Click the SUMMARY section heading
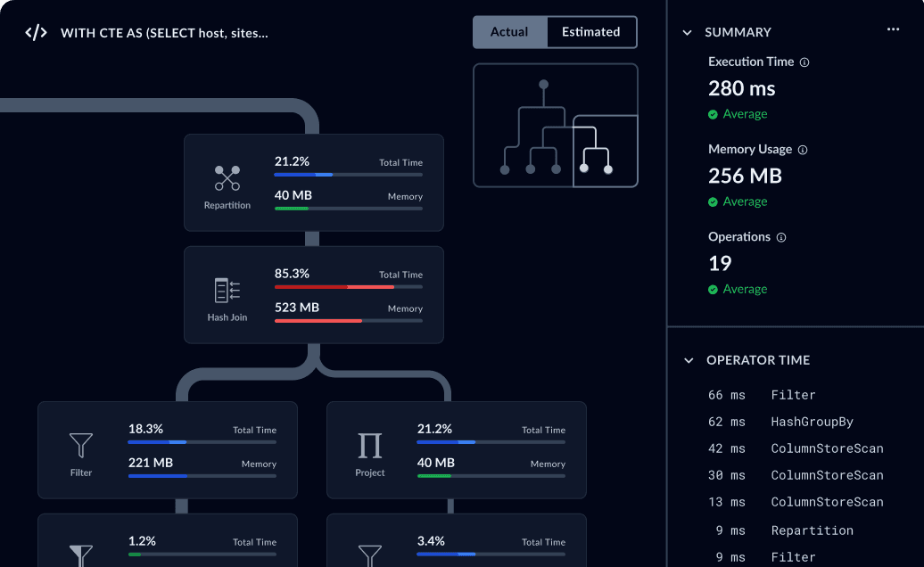The image size is (924, 567). tap(738, 32)
